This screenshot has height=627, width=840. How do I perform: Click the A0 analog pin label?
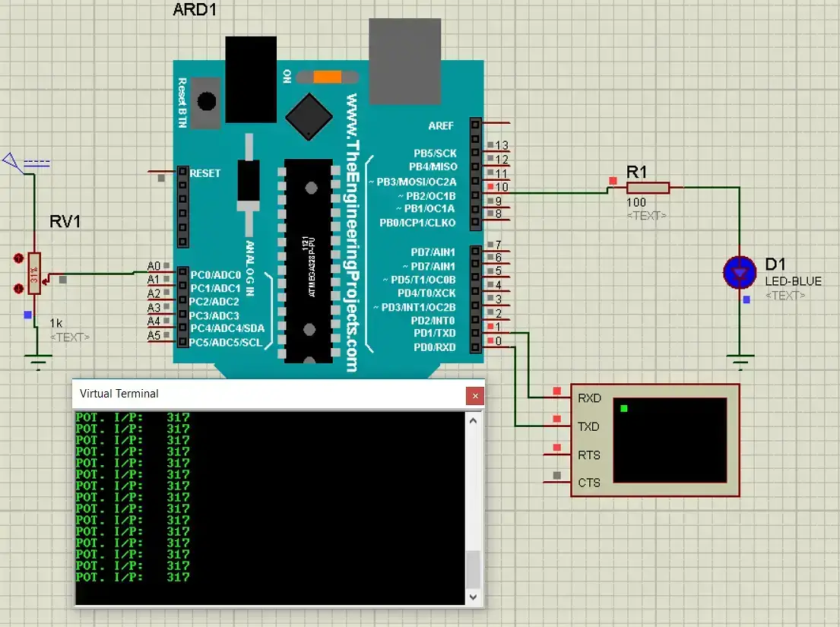coord(154,266)
